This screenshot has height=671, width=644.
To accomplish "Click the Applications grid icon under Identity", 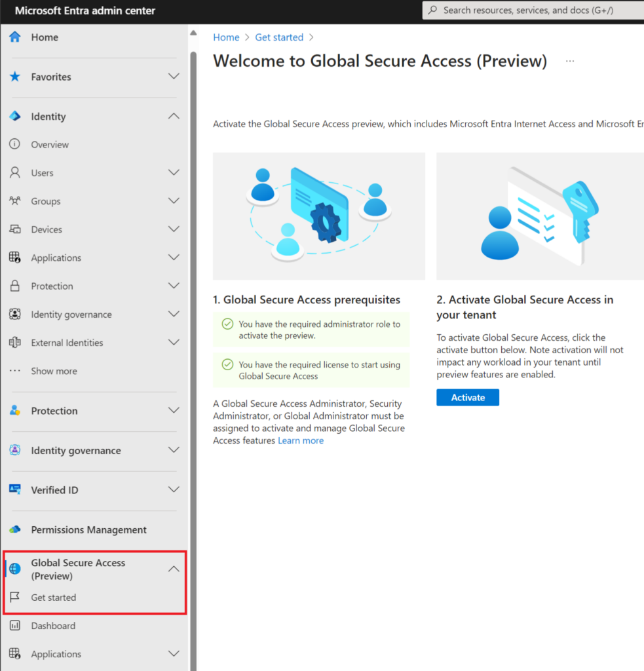I will click(15, 257).
